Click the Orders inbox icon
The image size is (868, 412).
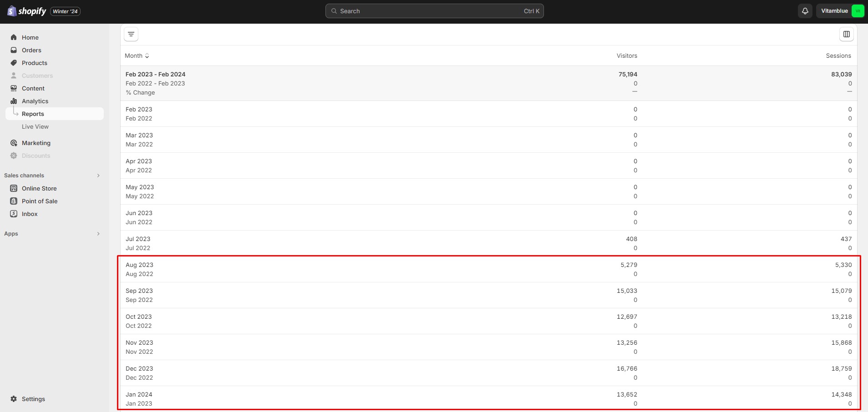[14, 50]
